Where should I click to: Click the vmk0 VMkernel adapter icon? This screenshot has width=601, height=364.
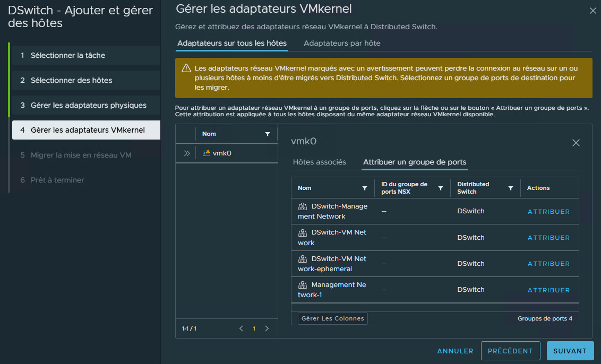[x=207, y=153]
